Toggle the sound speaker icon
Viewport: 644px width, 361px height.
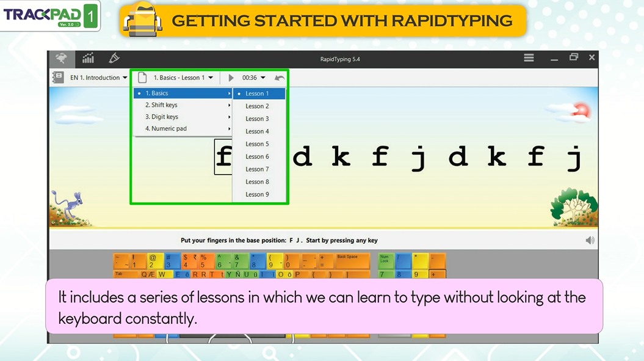[590, 240]
